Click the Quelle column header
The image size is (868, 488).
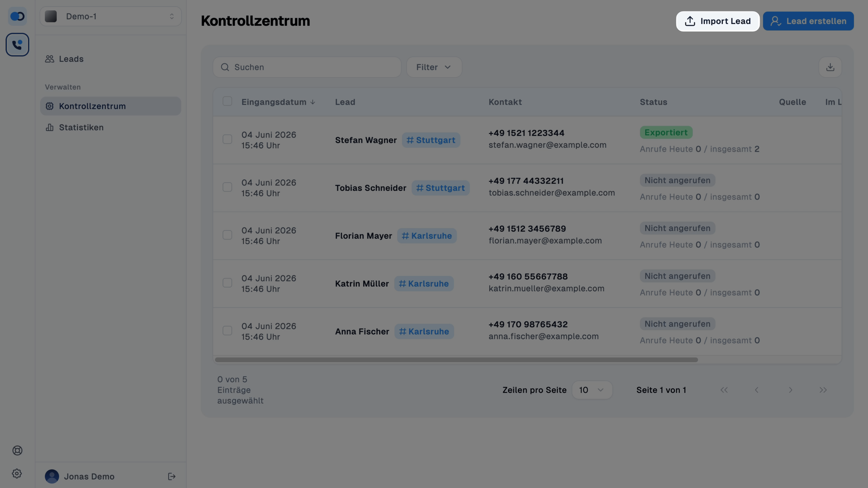[x=793, y=102]
